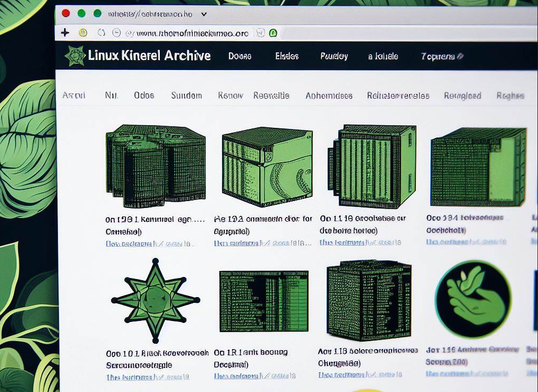Switch to the "Odos" tab
The height and width of the screenshot is (392, 538).
144,95
